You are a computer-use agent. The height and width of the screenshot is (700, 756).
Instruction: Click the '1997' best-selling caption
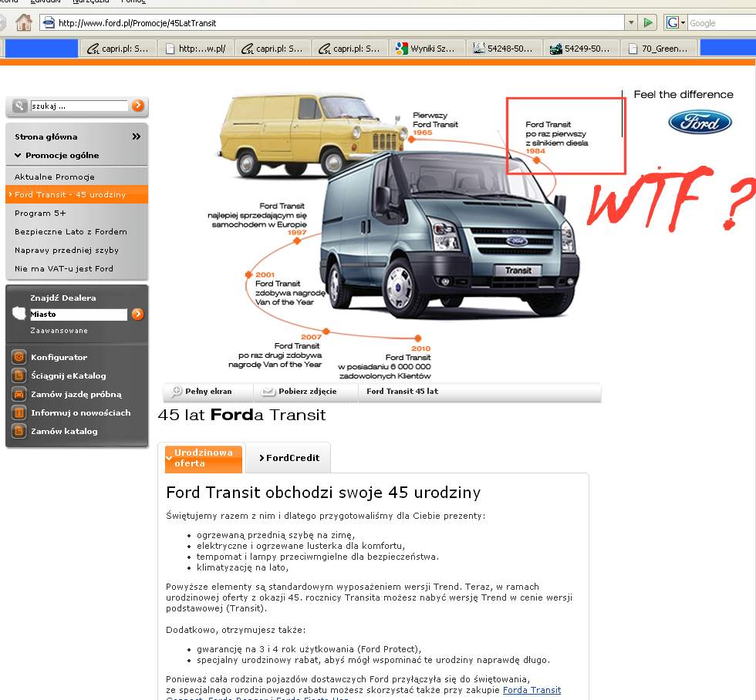(x=257, y=219)
